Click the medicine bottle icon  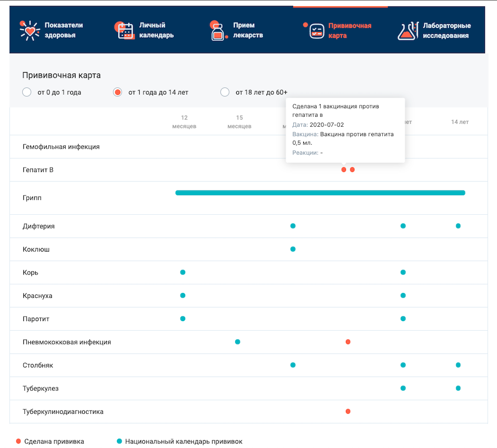point(218,31)
